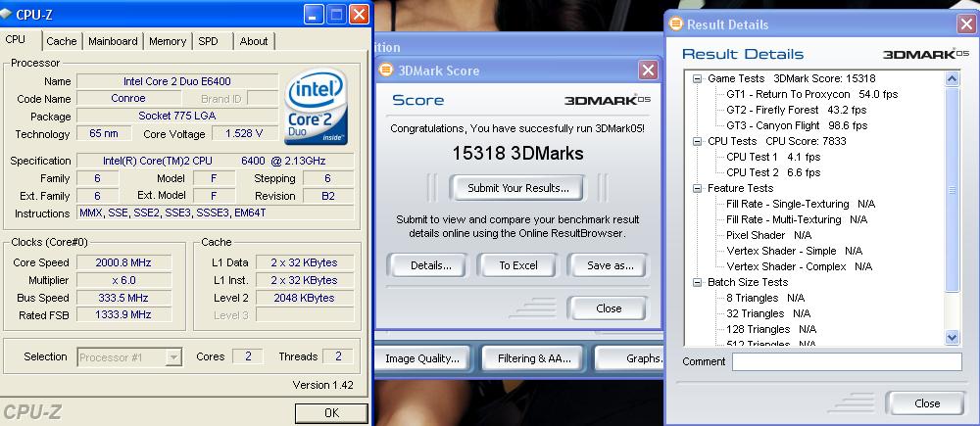Select the Pixel Shader row

(x=768, y=235)
